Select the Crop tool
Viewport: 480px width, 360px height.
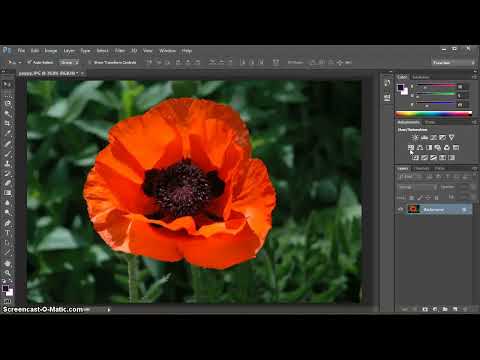pyautogui.click(x=7, y=123)
